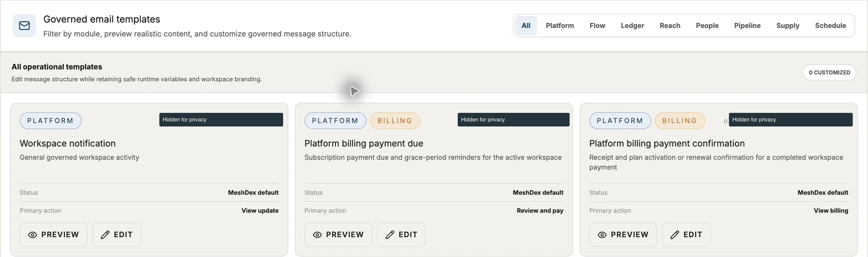Click the 0 CUSTOMIZED badge
The height and width of the screenshot is (257, 868).
(x=829, y=72)
